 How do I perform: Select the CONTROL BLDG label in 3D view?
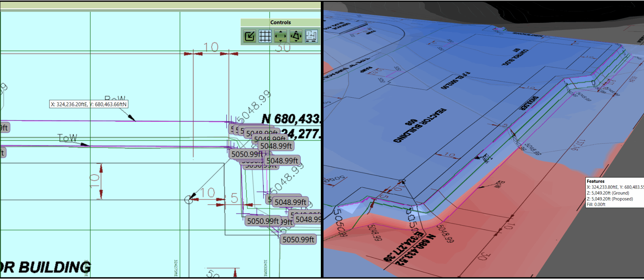pyautogui.click(x=515, y=56)
